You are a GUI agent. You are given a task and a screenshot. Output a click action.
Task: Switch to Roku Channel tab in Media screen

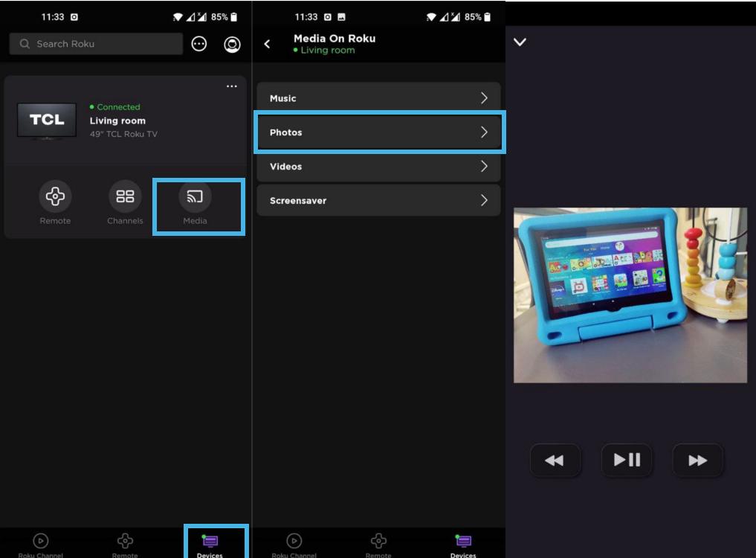pyautogui.click(x=294, y=545)
